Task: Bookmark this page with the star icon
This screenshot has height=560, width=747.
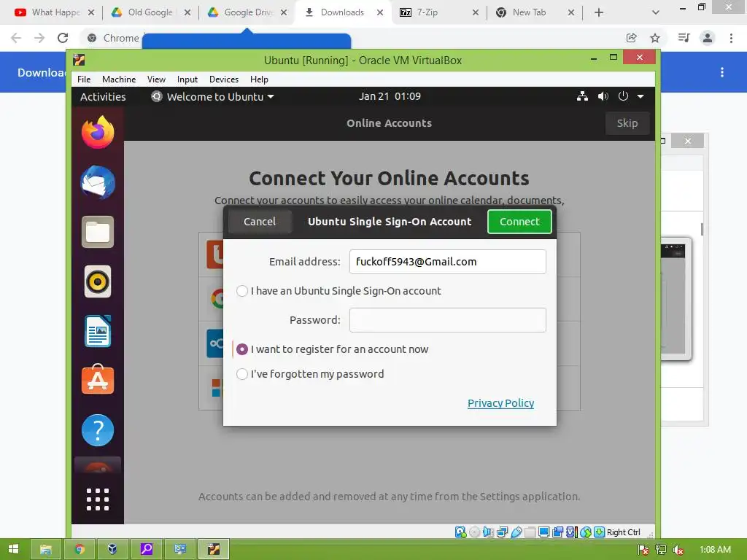Action: tap(655, 38)
